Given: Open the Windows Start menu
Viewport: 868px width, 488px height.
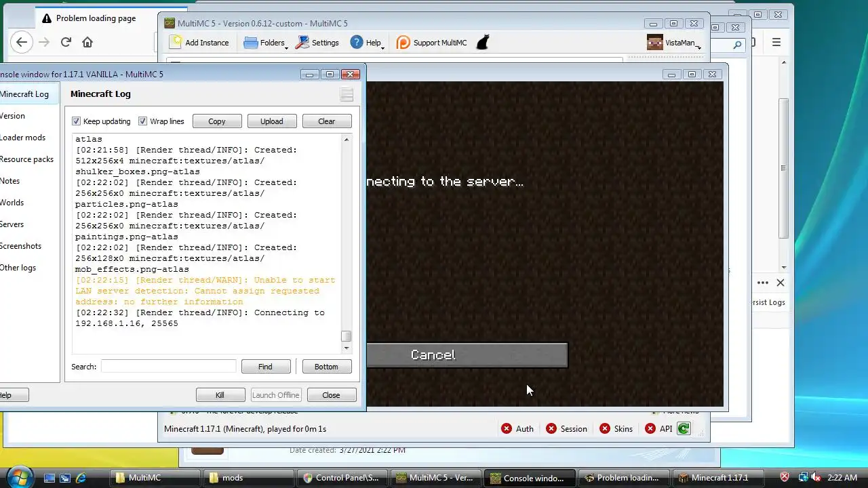Looking at the screenshot, I should click(x=19, y=476).
